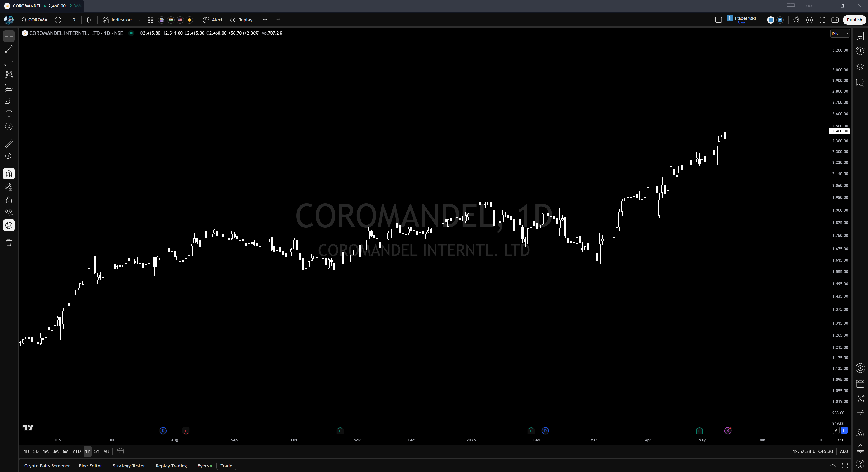Select the 3M time range
The height and width of the screenshot is (472, 868).
coord(56,451)
